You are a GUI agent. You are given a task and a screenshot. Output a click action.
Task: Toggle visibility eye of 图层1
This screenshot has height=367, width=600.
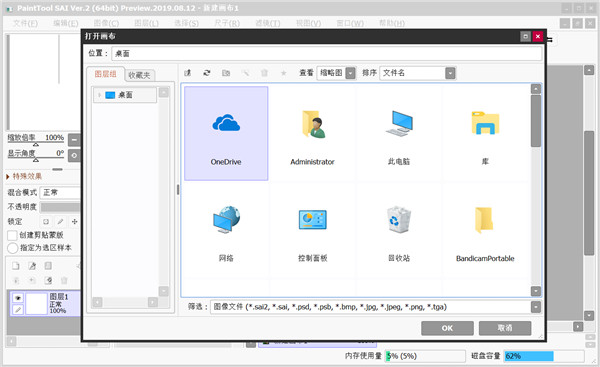pyautogui.click(x=18, y=297)
